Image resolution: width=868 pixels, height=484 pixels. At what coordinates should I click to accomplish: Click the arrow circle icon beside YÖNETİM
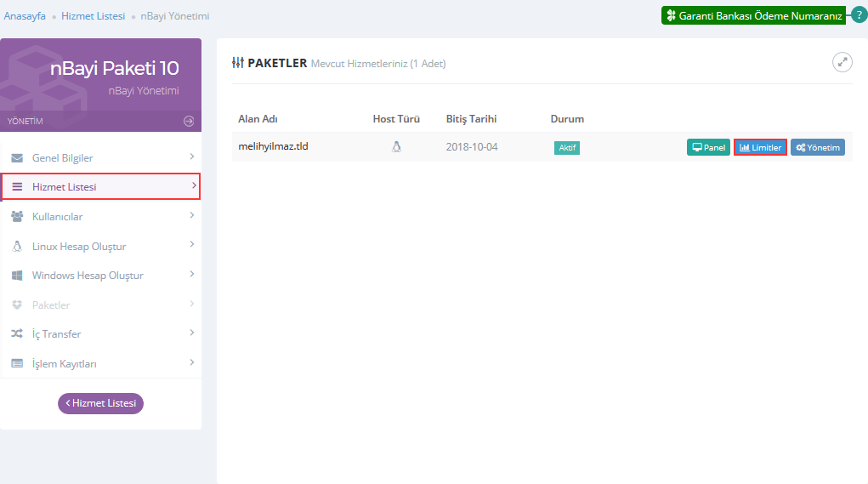point(189,121)
